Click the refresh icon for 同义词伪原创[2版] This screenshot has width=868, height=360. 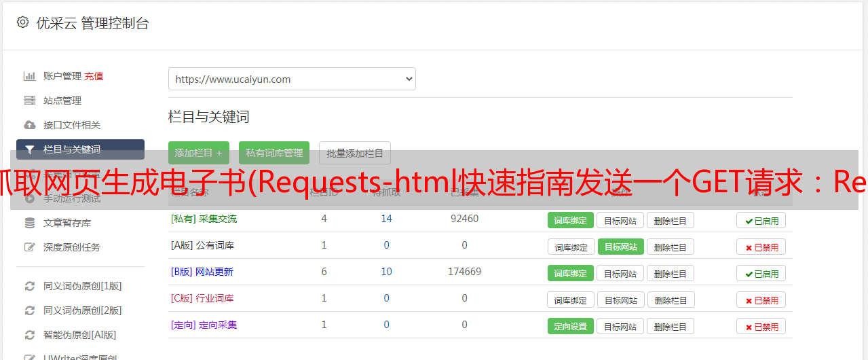(x=29, y=310)
